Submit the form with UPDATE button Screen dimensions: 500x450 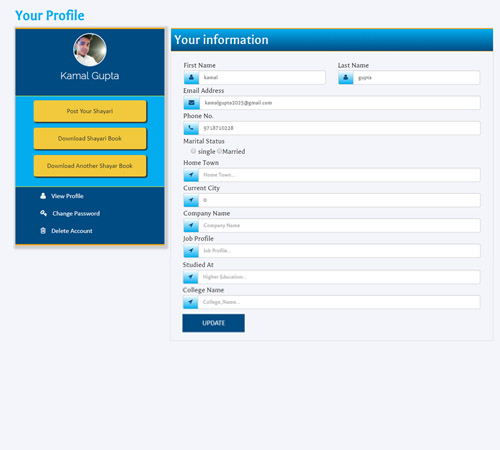213,323
